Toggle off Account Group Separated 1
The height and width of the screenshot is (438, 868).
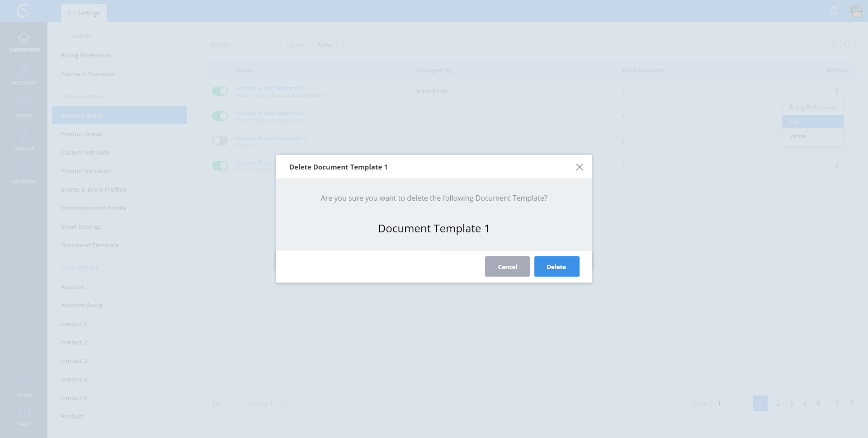(220, 91)
